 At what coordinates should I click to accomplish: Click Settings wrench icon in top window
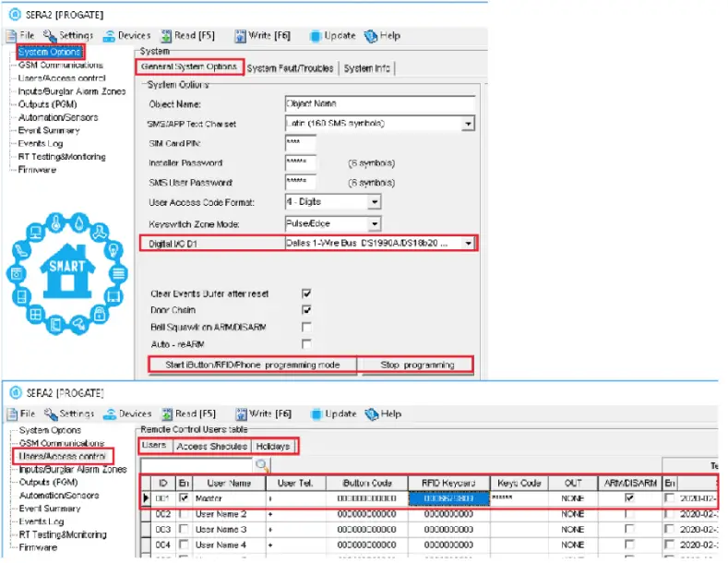[x=50, y=35]
